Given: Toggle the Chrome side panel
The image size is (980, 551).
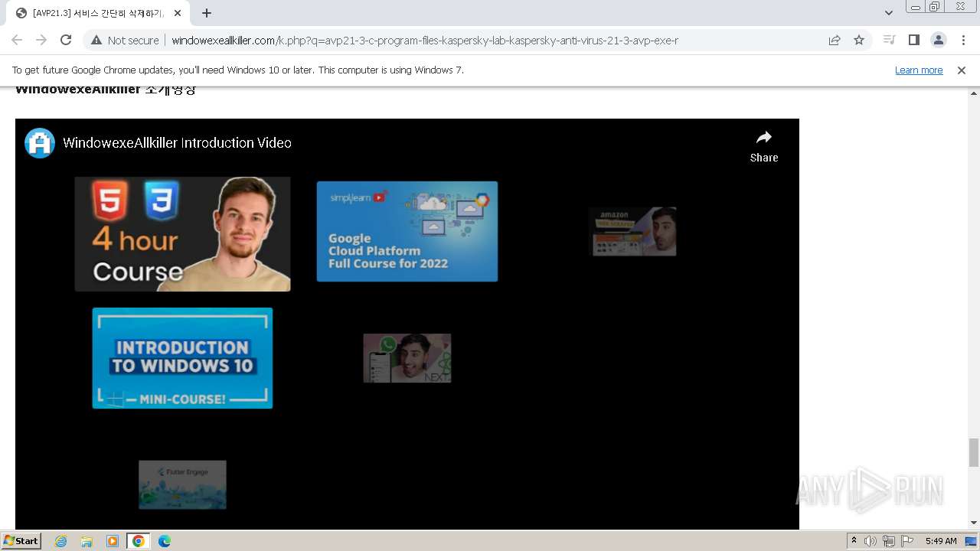Looking at the screenshot, I should (913, 41).
